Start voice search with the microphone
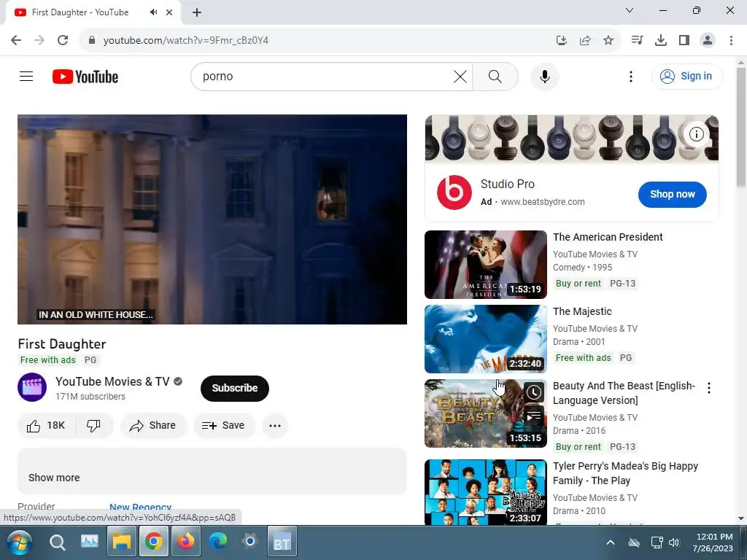Image resolution: width=747 pixels, height=560 pixels. click(x=544, y=76)
